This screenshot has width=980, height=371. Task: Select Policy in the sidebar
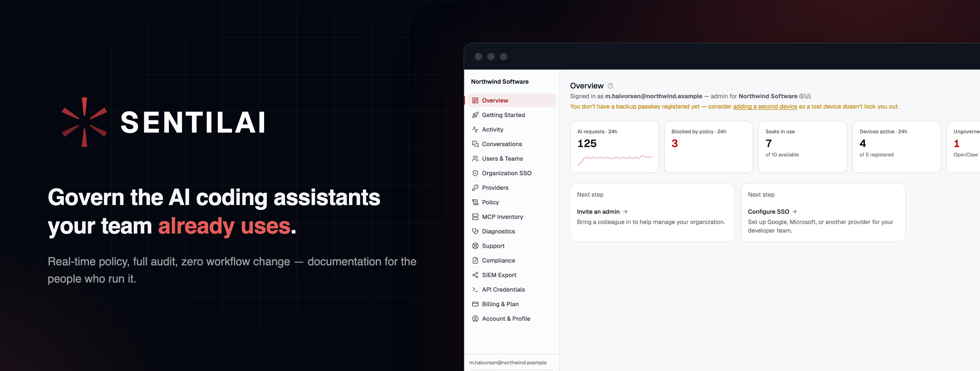click(x=512, y=202)
